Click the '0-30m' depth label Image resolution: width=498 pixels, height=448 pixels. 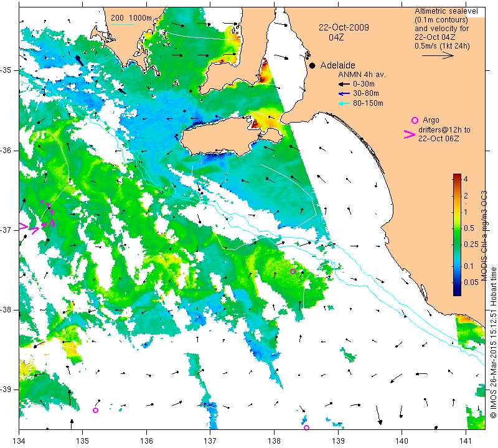click(364, 84)
